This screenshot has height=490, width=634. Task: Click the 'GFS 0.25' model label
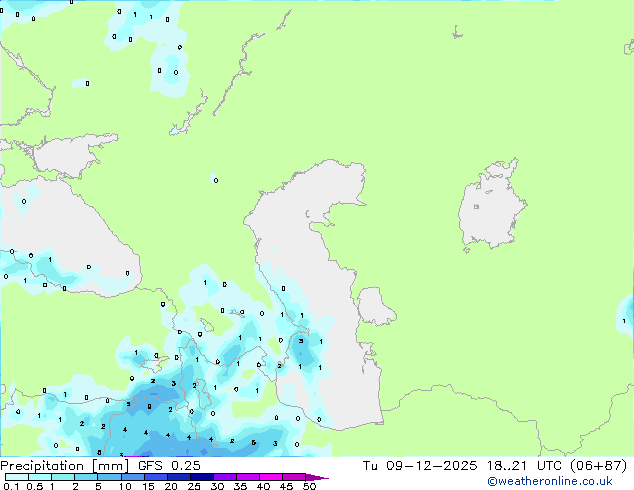pyautogui.click(x=169, y=466)
